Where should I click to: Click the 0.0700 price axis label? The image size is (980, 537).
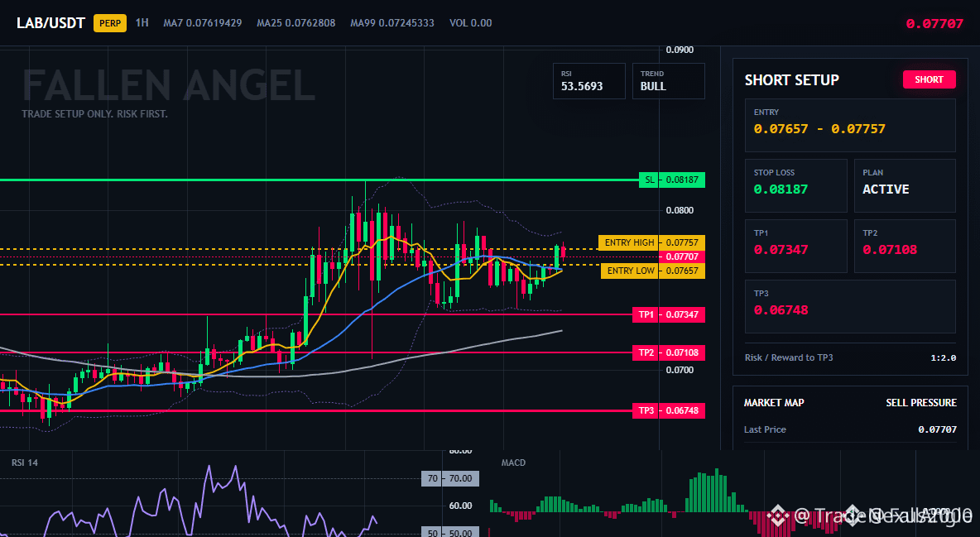(680, 370)
